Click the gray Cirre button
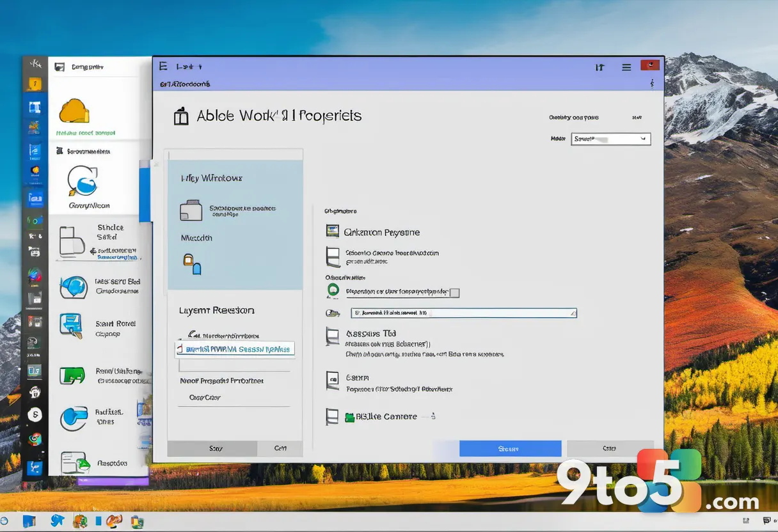 610,448
